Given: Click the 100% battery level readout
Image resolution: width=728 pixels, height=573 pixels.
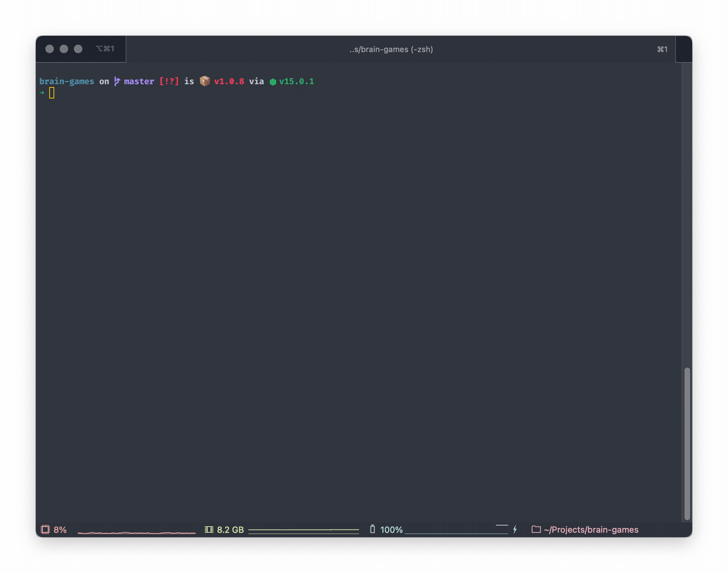Looking at the screenshot, I should click(391, 529).
